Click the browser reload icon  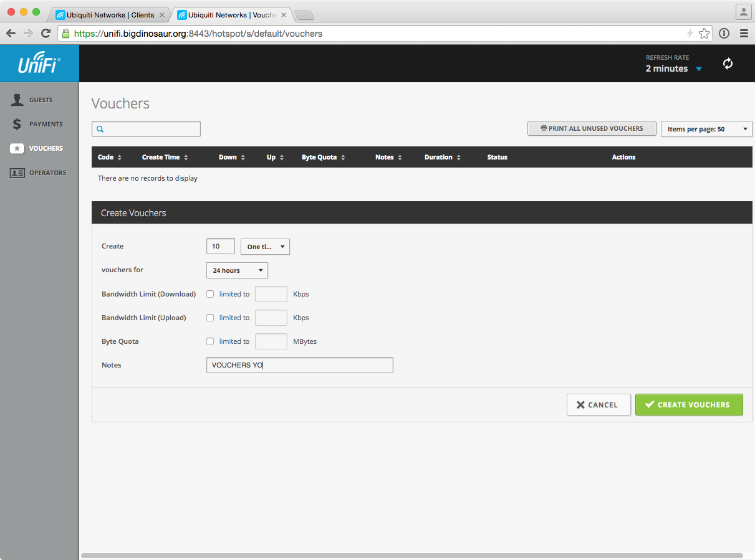pos(46,34)
